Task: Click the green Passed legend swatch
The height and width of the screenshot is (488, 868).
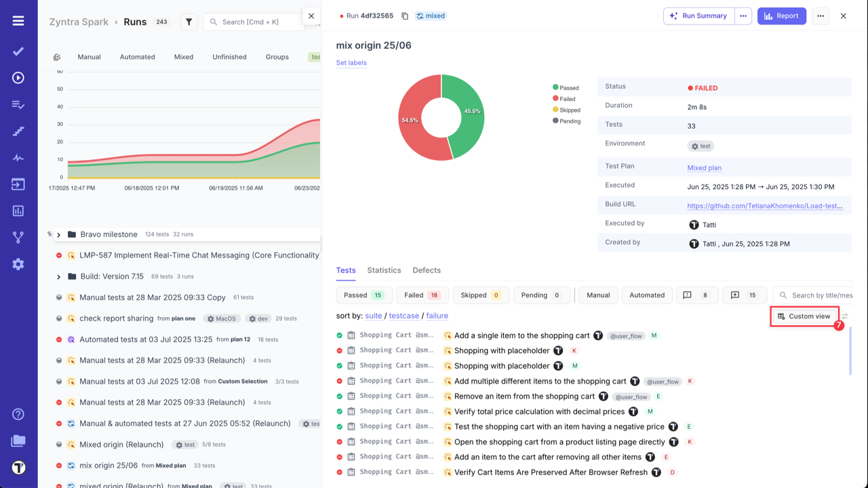Action: [555, 87]
